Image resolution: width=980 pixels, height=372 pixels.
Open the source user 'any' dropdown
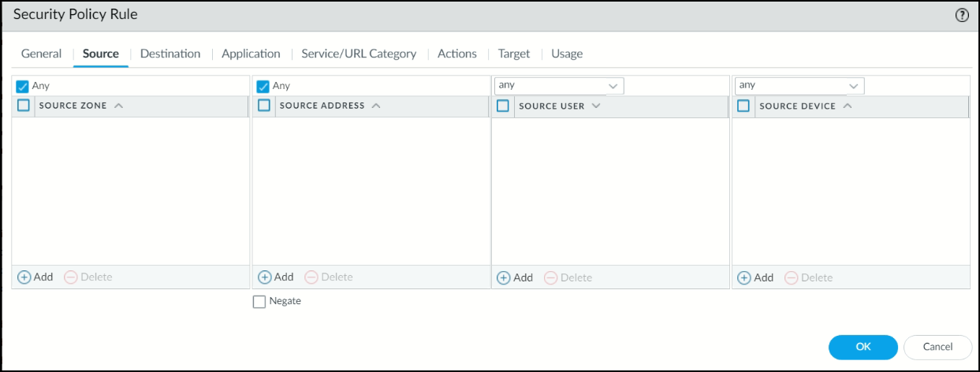(613, 86)
